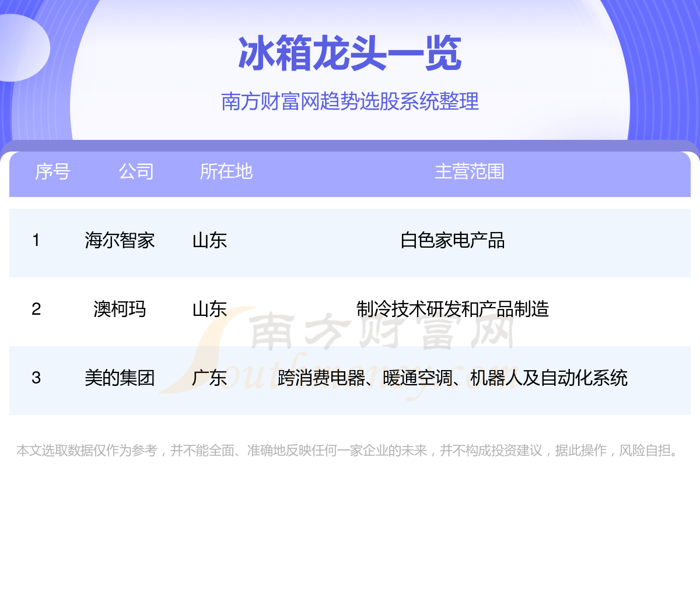Image resolution: width=700 pixels, height=612 pixels.
Task: Select row number 2 cell
Action: (36, 309)
